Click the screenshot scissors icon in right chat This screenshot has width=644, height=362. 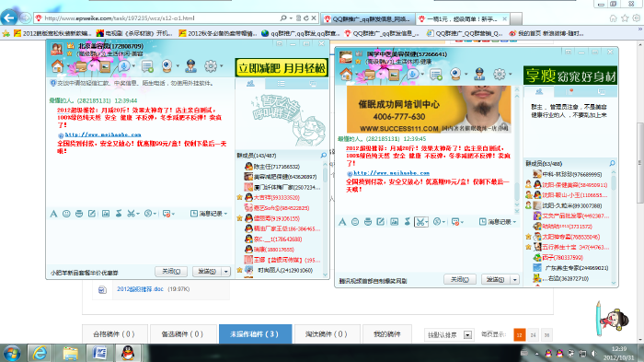click(x=420, y=222)
